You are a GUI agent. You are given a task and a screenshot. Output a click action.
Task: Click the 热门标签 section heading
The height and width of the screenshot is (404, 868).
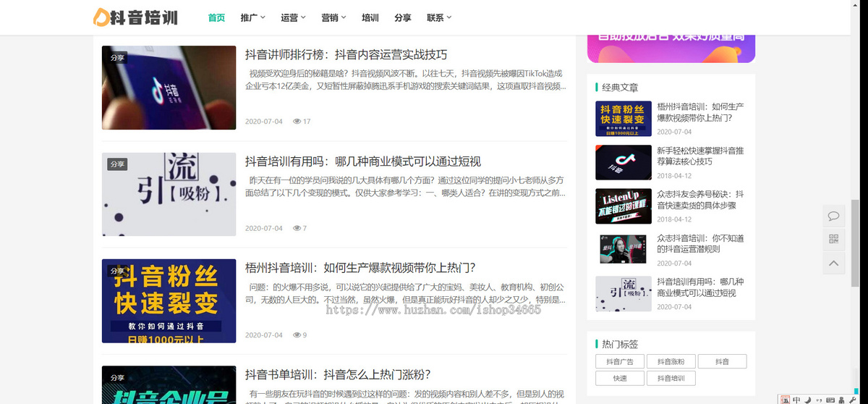coord(620,344)
